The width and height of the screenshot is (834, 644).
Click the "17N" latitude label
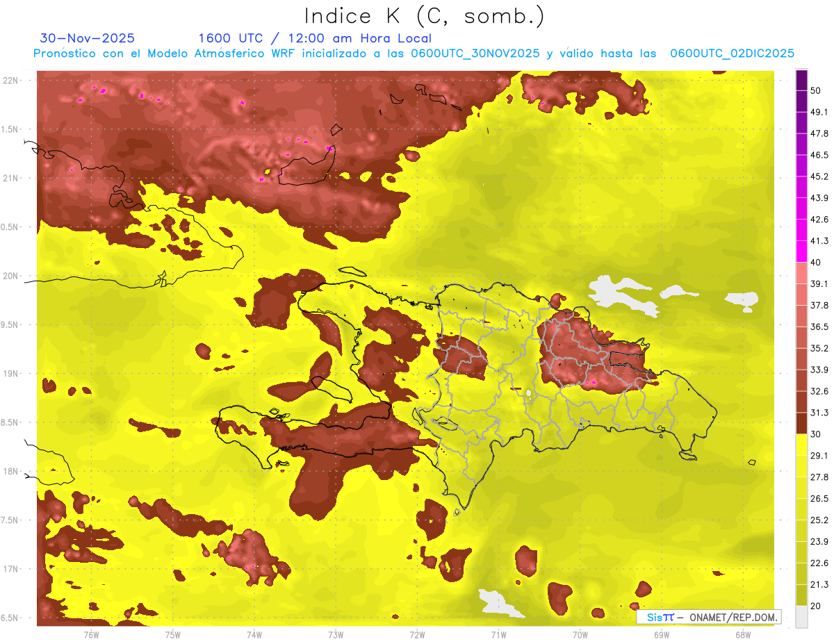click(10, 569)
